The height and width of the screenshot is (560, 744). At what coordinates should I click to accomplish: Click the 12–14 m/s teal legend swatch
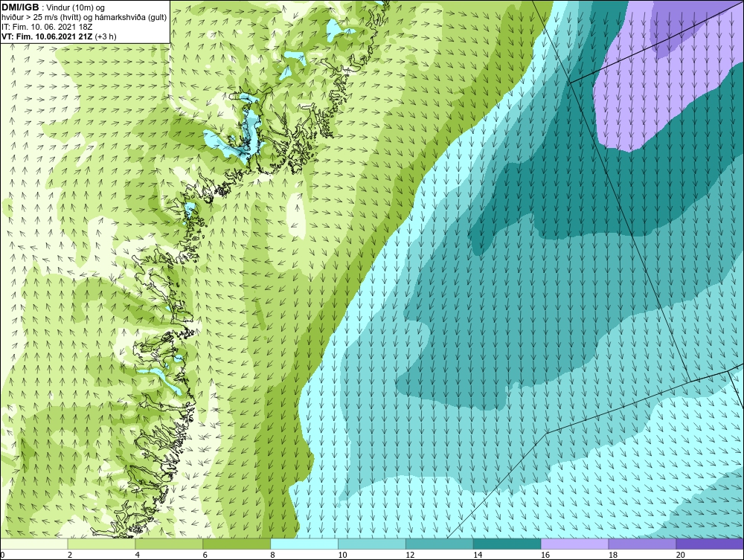click(440, 544)
